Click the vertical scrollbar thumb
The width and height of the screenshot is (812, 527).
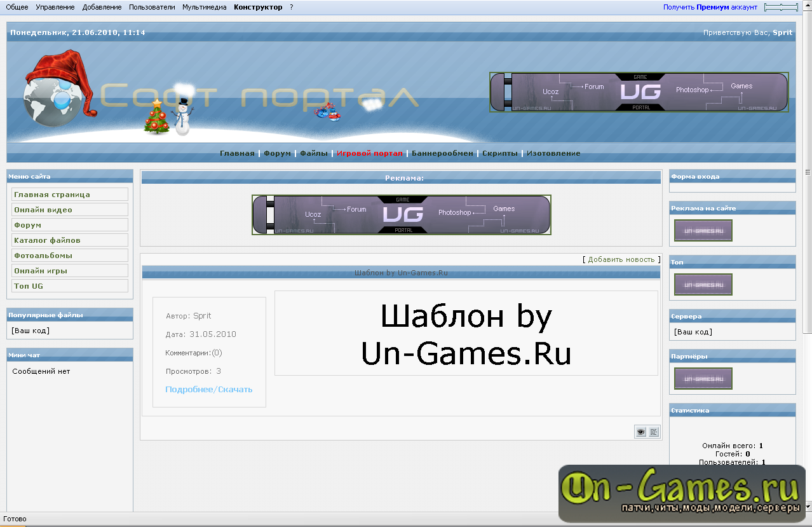[808, 173]
